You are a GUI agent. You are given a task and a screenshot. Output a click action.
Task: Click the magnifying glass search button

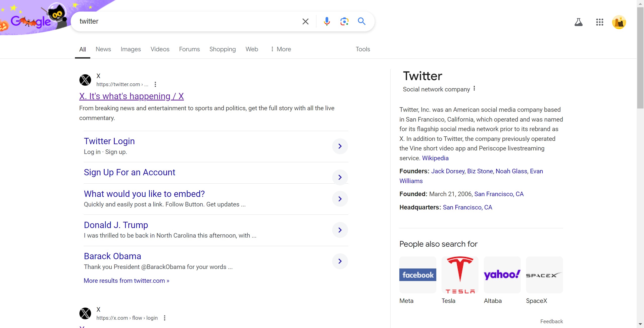click(362, 21)
